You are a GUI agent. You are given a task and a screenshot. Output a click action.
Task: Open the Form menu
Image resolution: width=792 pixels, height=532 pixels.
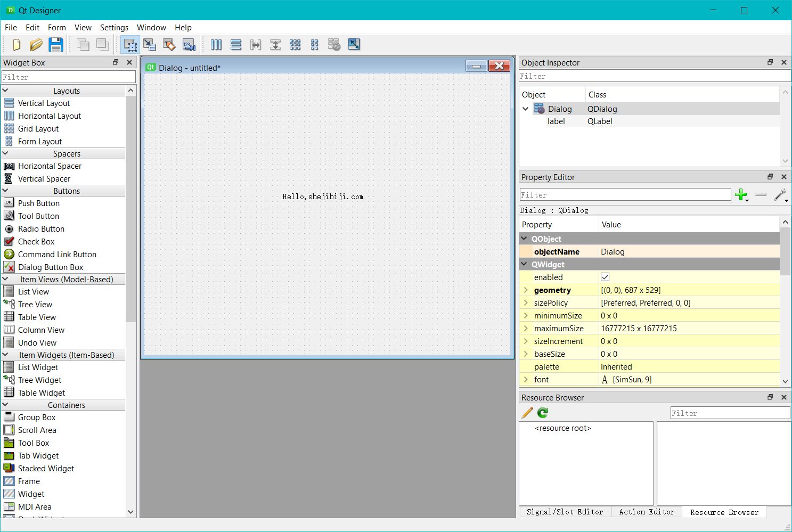pos(56,28)
